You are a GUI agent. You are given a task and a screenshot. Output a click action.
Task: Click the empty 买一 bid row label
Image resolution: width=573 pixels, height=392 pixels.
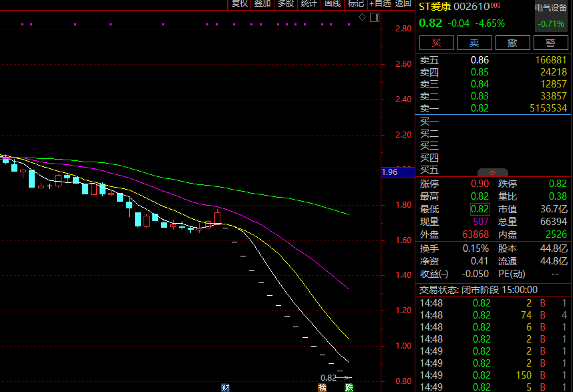click(x=429, y=122)
